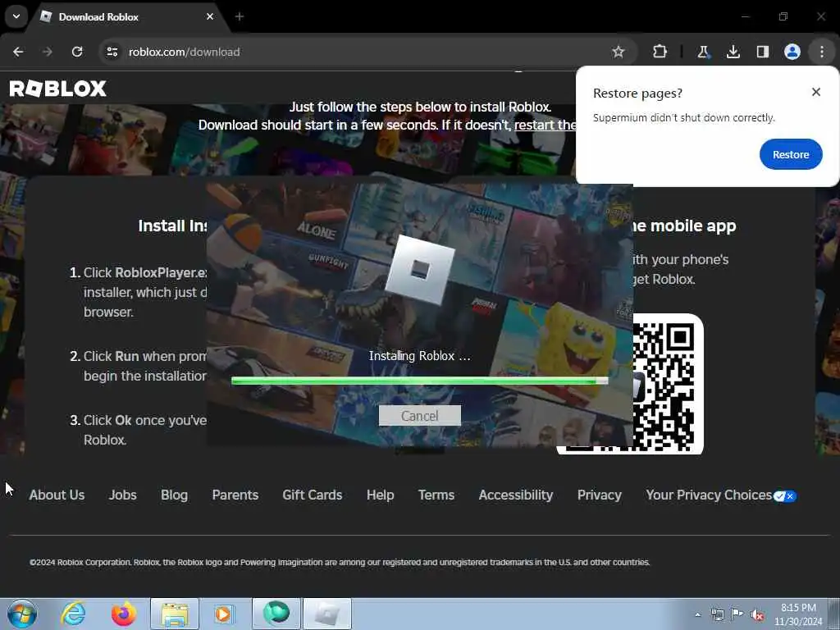840x630 pixels.
Task: Open the Extensions puzzle icon
Action: (660, 52)
